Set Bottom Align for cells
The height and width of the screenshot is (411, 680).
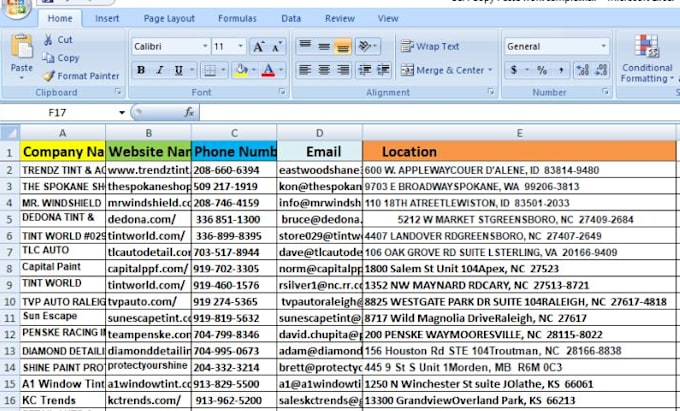[343, 46]
